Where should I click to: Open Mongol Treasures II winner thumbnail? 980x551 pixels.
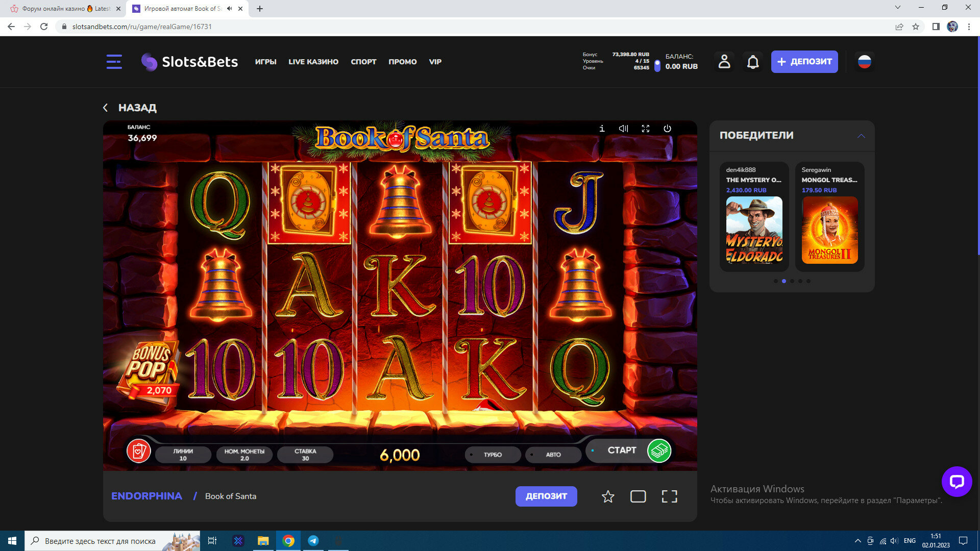click(829, 230)
